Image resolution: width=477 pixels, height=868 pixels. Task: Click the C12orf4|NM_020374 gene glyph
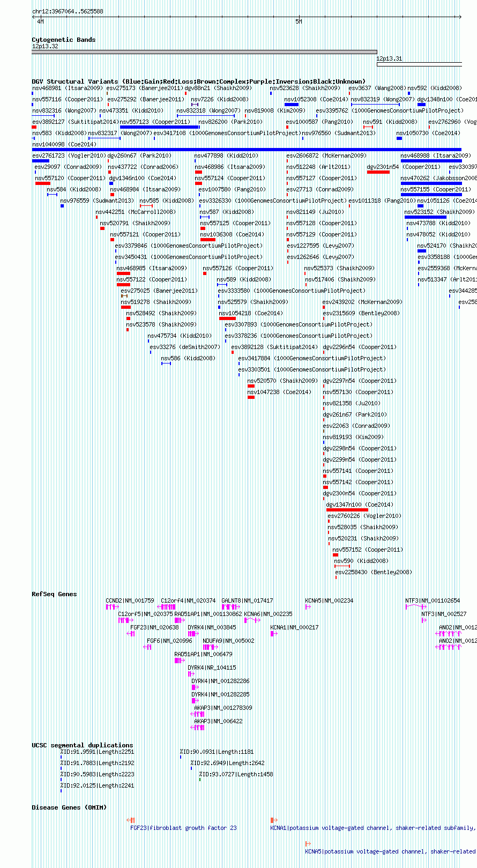click(166, 607)
